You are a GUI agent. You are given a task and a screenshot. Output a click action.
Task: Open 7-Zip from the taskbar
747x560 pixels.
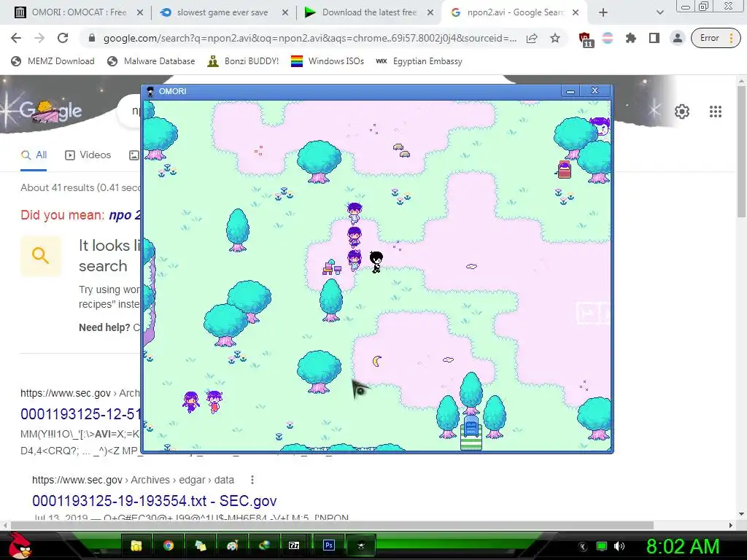(294, 545)
